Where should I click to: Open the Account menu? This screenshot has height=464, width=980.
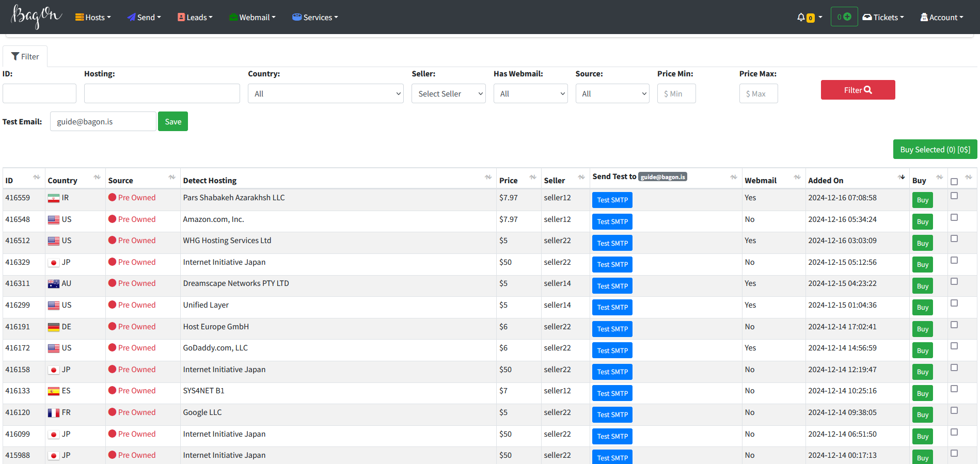[x=941, y=17]
